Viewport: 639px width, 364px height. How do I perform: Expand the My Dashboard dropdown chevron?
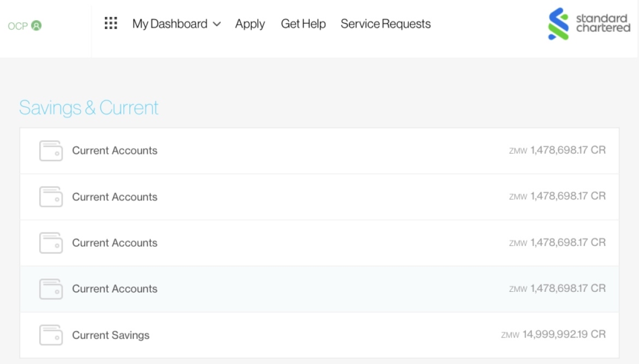(x=217, y=25)
